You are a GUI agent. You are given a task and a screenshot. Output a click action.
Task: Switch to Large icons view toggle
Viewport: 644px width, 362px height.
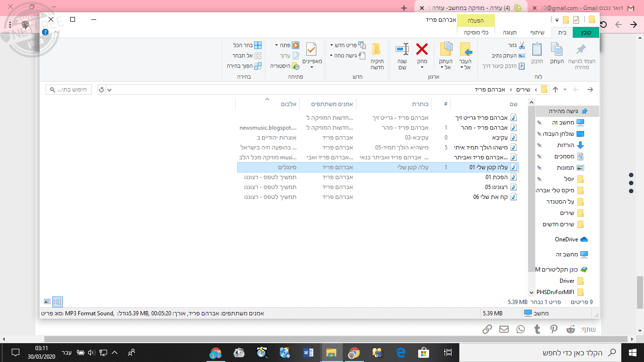[47, 301]
